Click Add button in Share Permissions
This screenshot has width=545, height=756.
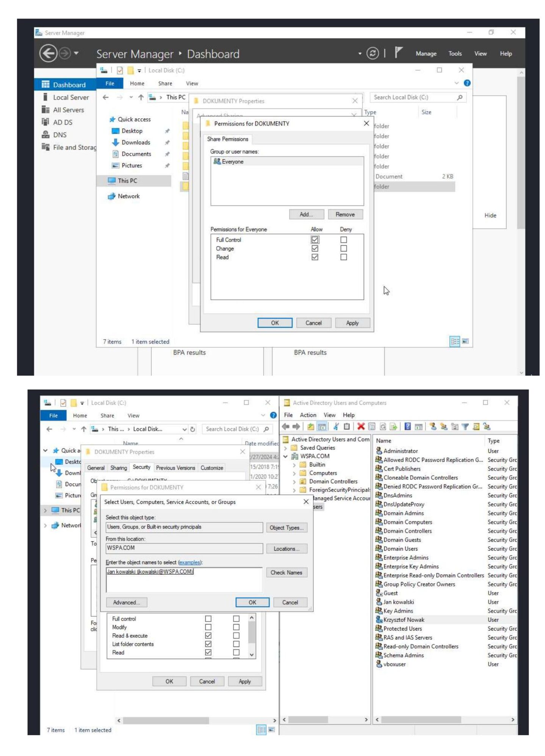(x=306, y=214)
